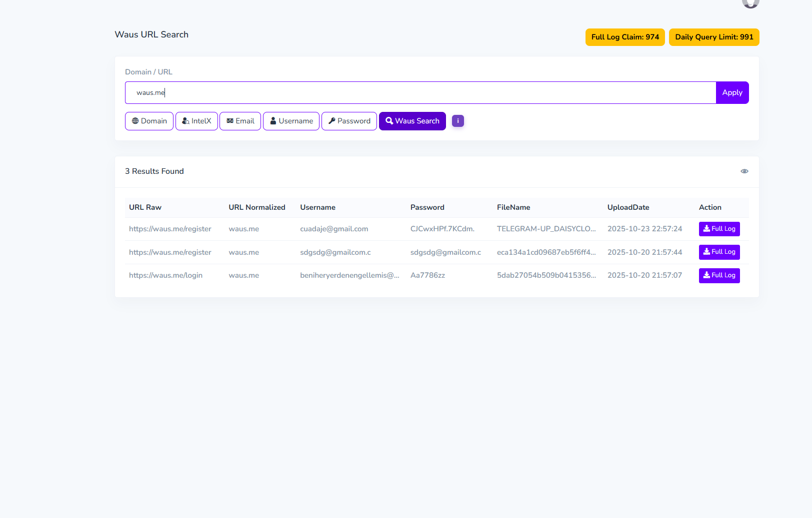Click the 5dab27054b509b0415356... filename cell
812x518 pixels.
tap(546, 275)
